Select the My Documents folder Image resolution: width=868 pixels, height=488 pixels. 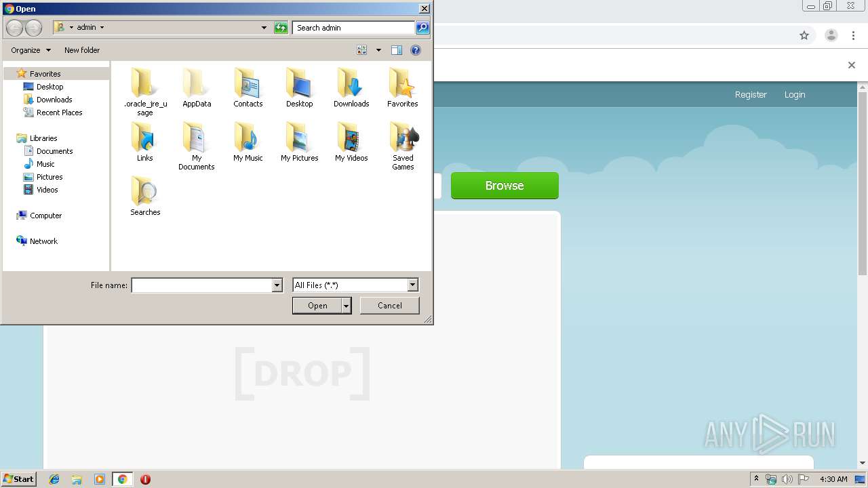197,146
